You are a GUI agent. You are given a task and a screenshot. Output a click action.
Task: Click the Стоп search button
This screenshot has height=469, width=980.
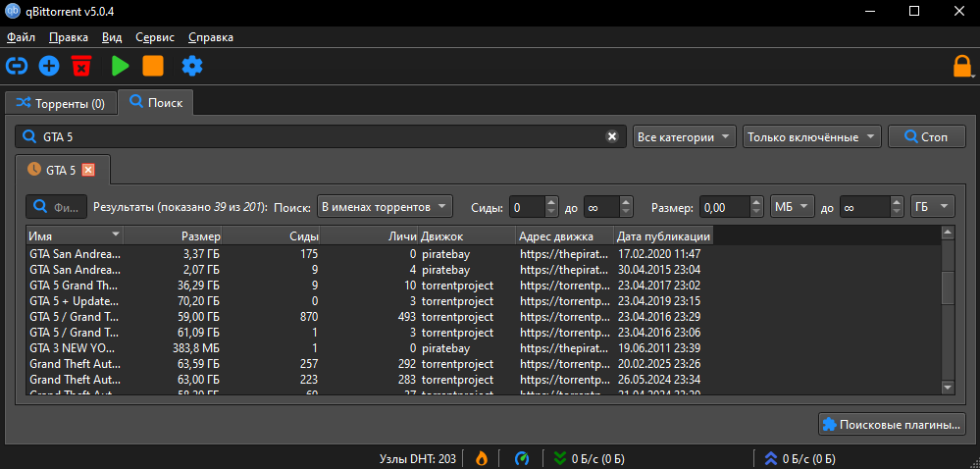(927, 137)
